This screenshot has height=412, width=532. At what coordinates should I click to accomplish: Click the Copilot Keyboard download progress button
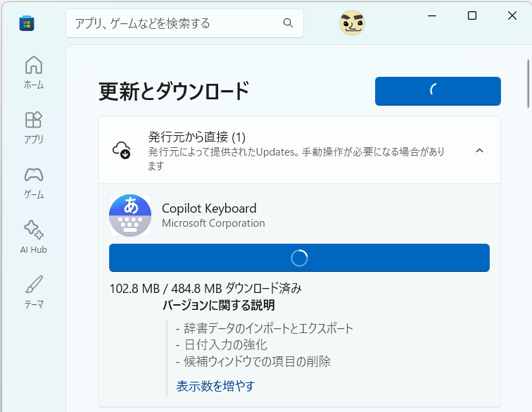coord(299,258)
